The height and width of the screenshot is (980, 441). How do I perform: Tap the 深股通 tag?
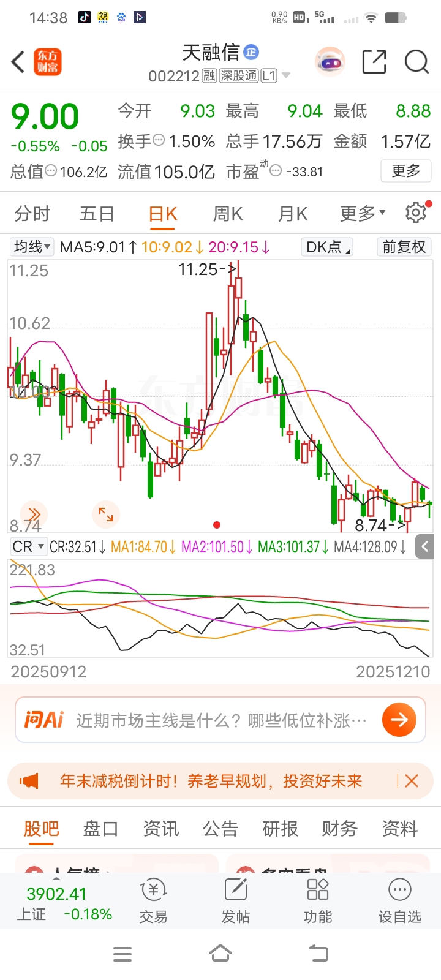click(239, 76)
